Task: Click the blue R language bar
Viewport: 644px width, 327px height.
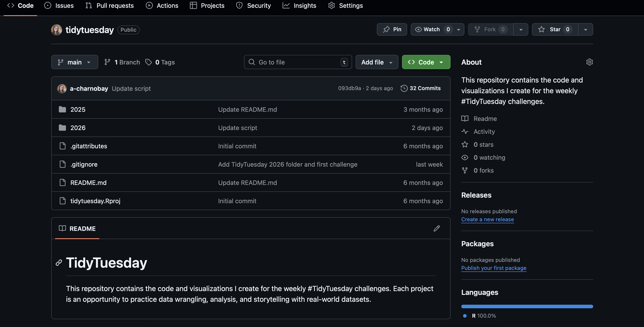Action: pyautogui.click(x=527, y=306)
